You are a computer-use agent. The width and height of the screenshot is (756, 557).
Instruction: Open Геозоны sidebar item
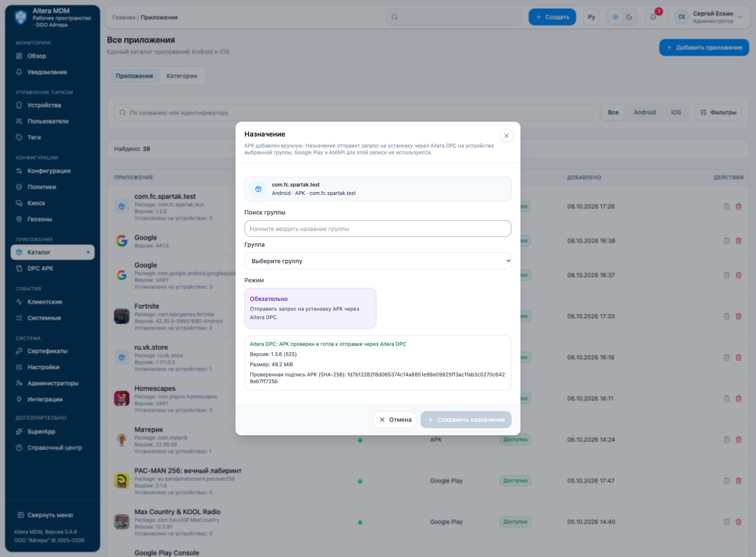(53, 219)
